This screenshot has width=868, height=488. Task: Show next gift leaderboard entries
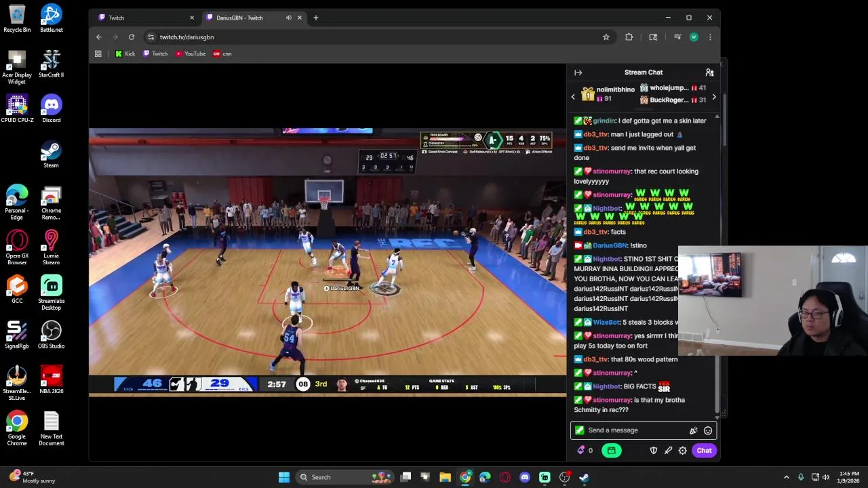[x=713, y=97]
